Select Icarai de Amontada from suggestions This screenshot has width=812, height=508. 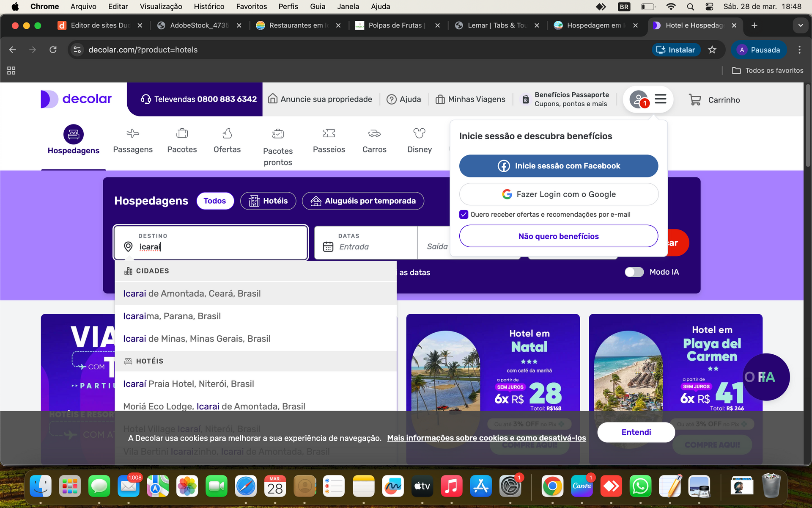coord(192,293)
